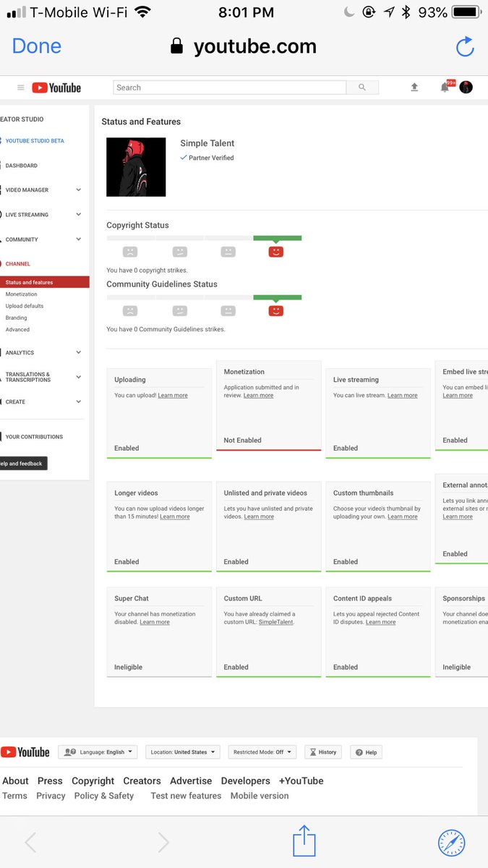488x868 pixels.
Task: Click the Advertise footer link
Action: coord(191,781)
